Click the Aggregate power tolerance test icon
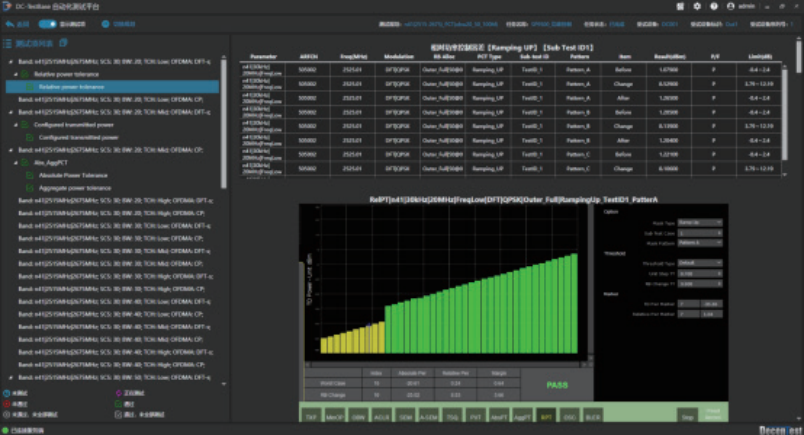 31,188
